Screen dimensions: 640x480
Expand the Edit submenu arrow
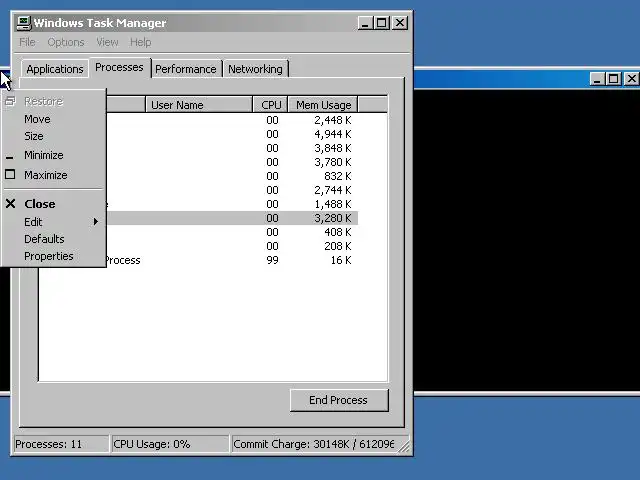pos(96,222)
